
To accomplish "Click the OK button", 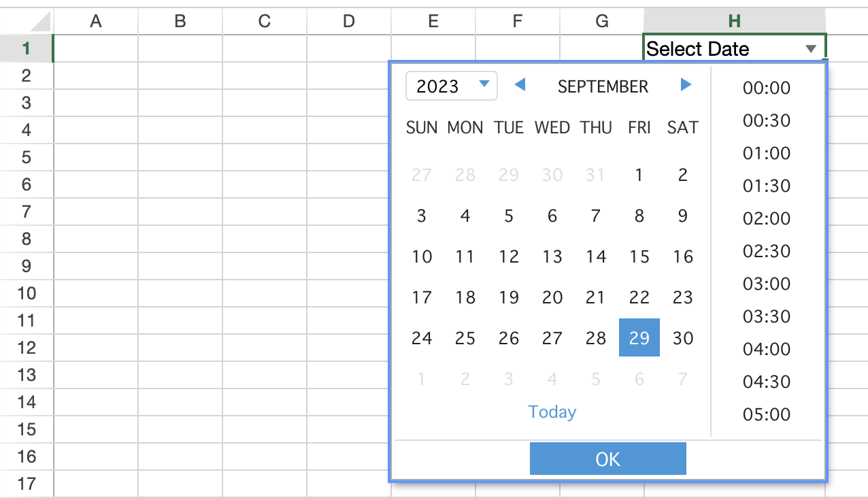I will (x=607, y=459).
